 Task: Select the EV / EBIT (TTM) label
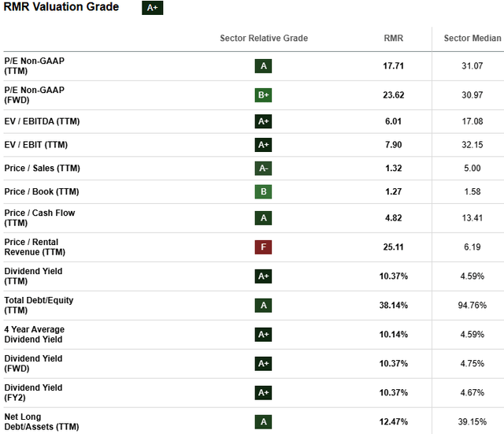pyautogui.click(x=36, y=145)
